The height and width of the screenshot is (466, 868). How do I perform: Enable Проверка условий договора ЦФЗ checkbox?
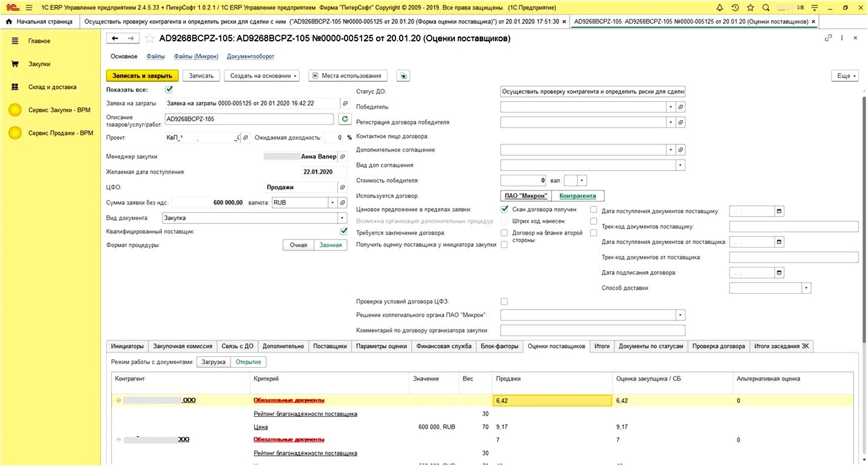tap(504, 302)
